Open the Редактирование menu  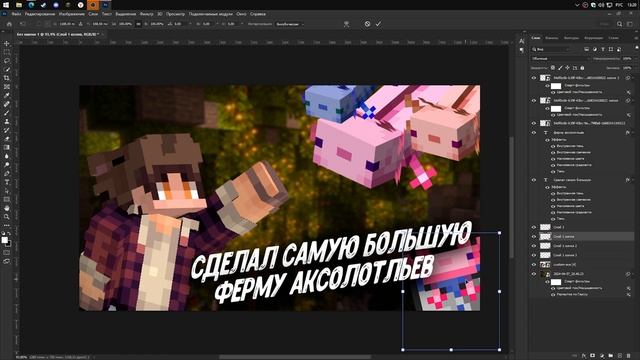tap(40, 14)
